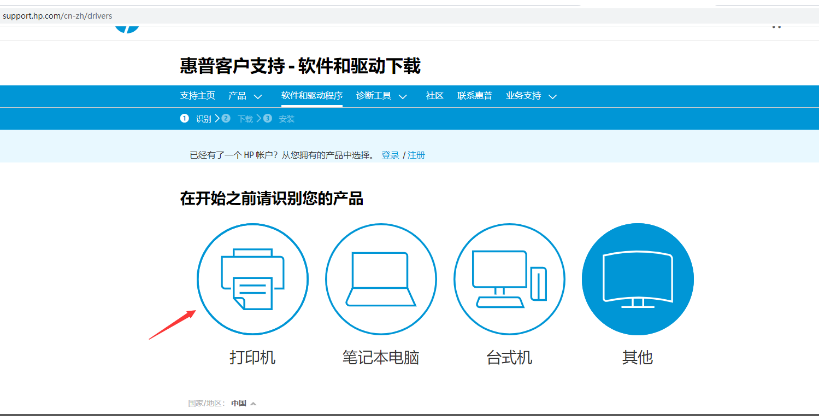The image size is (823, 416).
Task: Click the 登录 sign-in link
Action: pyautogui.click(x=390, y=155)
